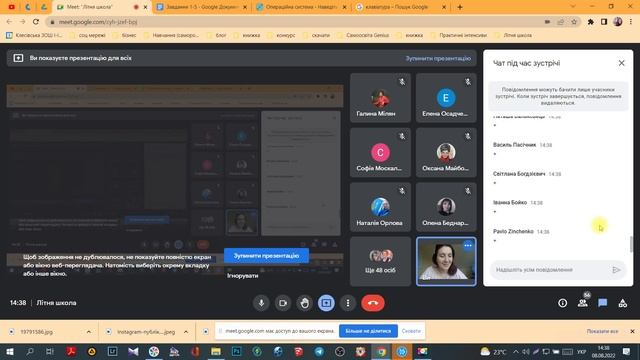Send the chat message arrow
This screenshot has height=360, width=640.
point(616,270)
